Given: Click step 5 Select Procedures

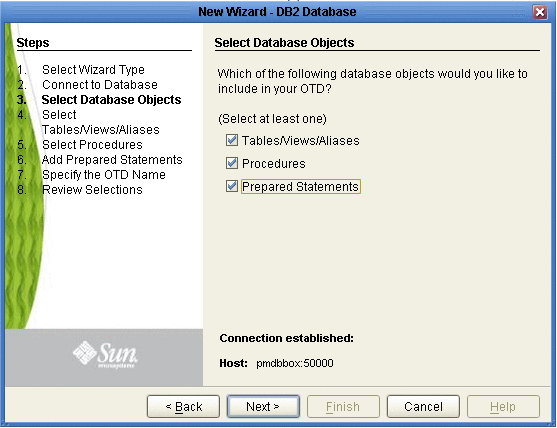Looking at the screenshot, I should [x=92, y=145].
